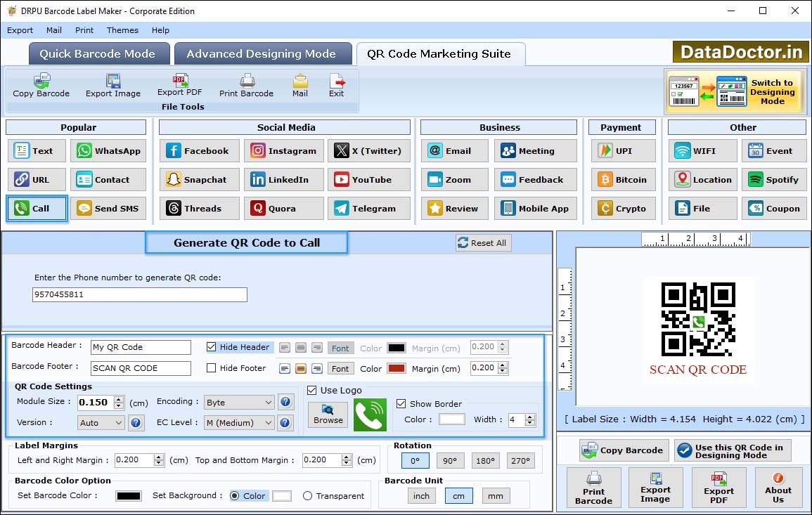Switch to Quick Barcode Mode tab
Screen dimensions: 812x515
[x=98, y=54]
